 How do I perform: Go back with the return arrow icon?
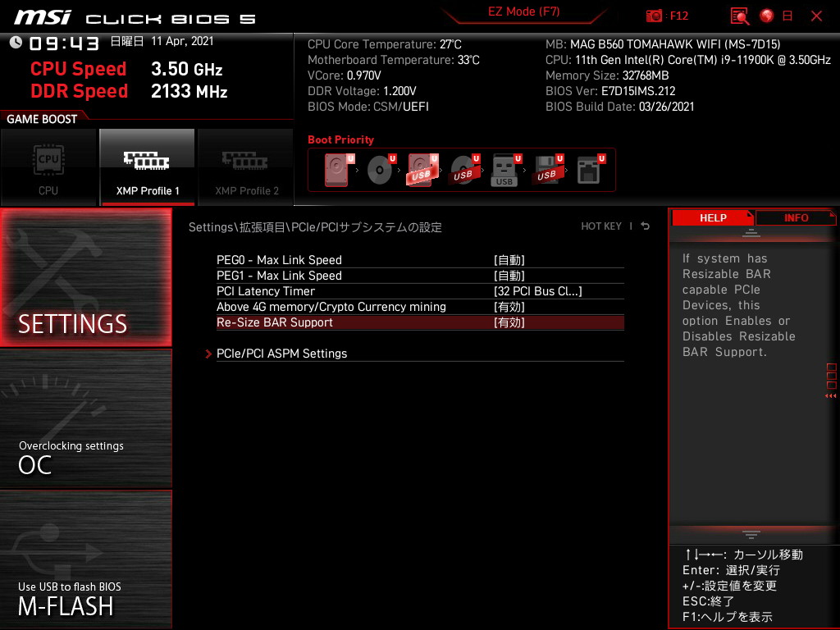coord(645,226)
